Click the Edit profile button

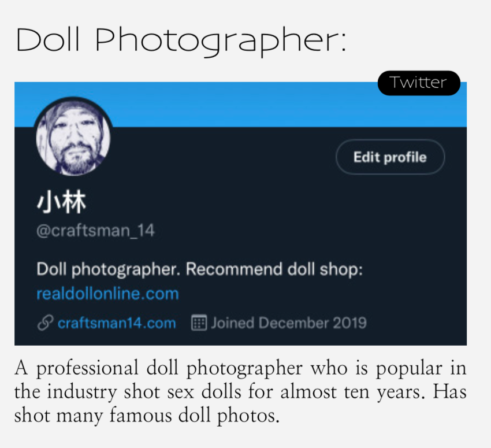pyautogui.click(x=390, y=157)
